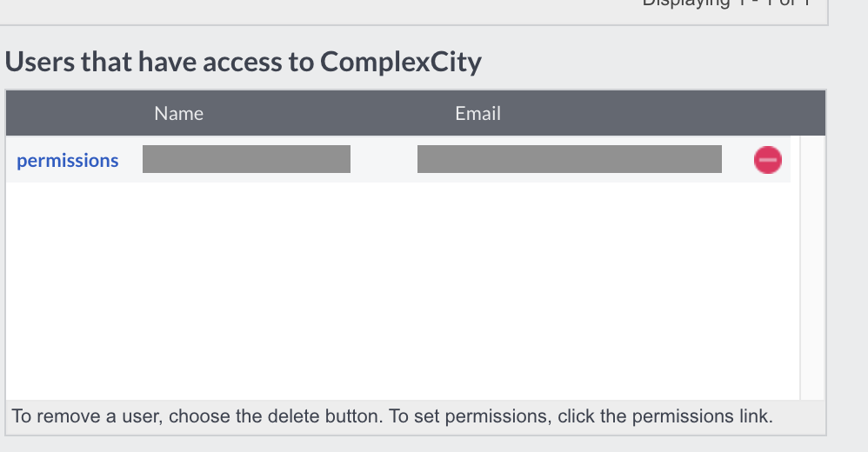Click the Name column header
The width and height of the screenshot is (868, 452).
(x=178, y=113)
